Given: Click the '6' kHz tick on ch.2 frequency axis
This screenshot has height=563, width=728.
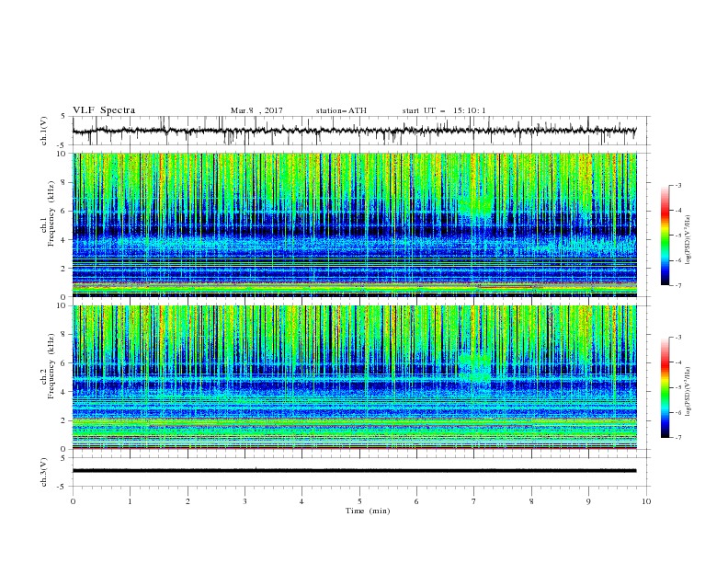Looking at the screenshot, I should pyautogui.click(x=64, y=363).
